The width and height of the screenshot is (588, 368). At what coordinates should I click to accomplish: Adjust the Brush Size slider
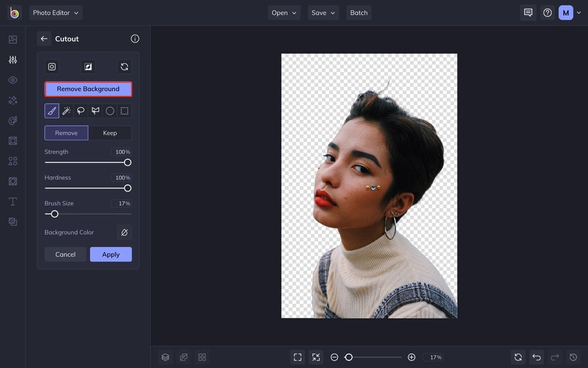[88, 214]
